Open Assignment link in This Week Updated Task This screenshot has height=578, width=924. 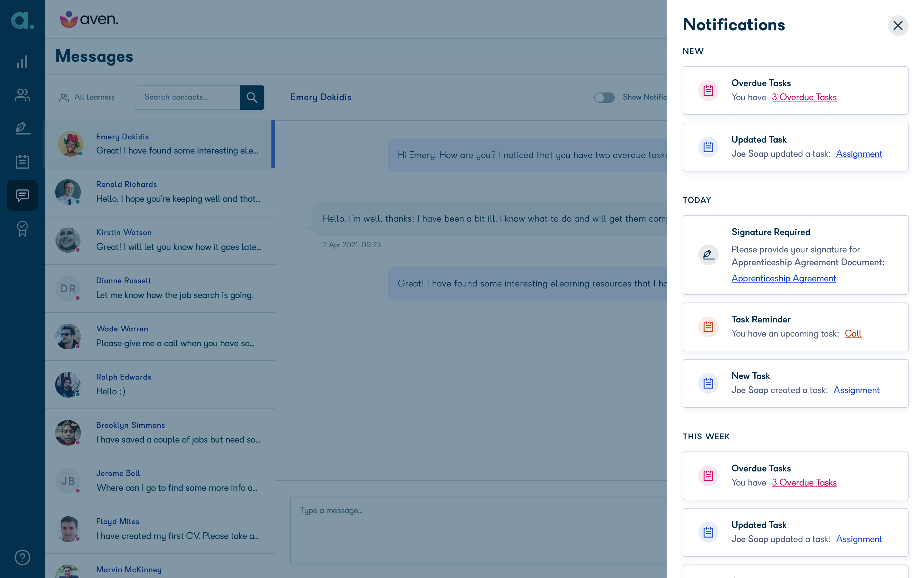pos(859,539)
